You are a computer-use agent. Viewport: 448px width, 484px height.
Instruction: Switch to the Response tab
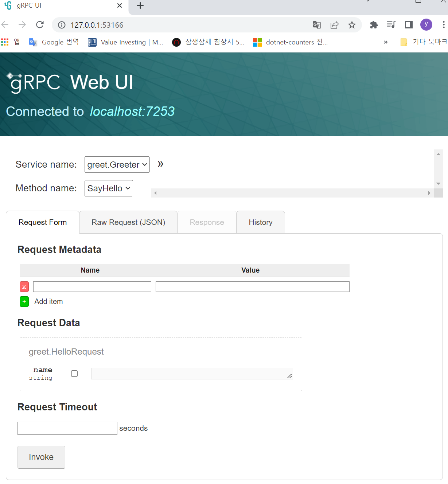[207, 222]
